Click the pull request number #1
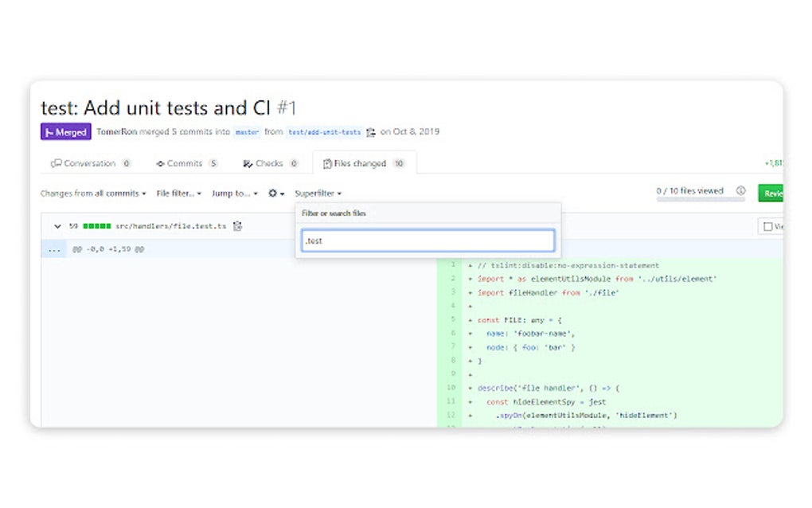Screen dimensions: 812x508 [287, 108]
